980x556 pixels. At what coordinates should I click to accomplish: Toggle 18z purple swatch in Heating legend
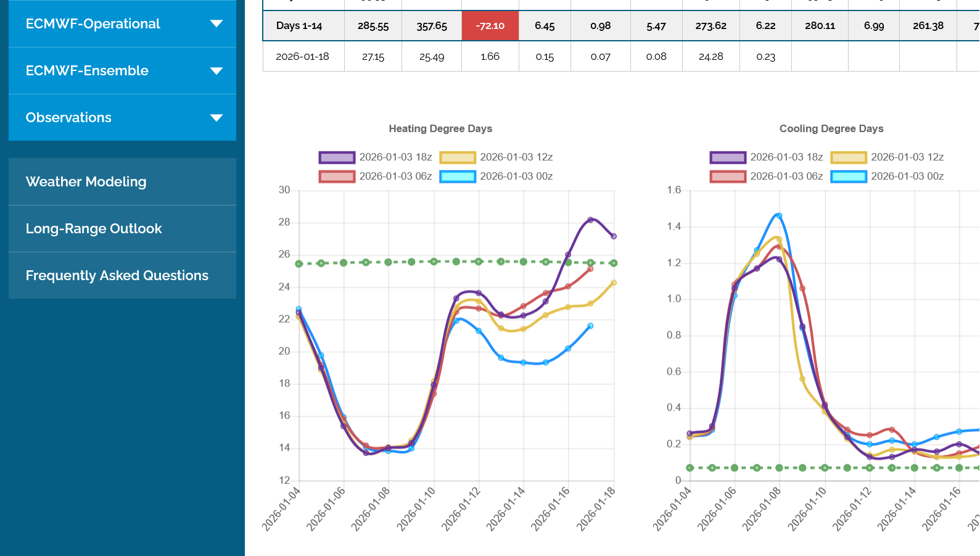click(x=337, y=157)
